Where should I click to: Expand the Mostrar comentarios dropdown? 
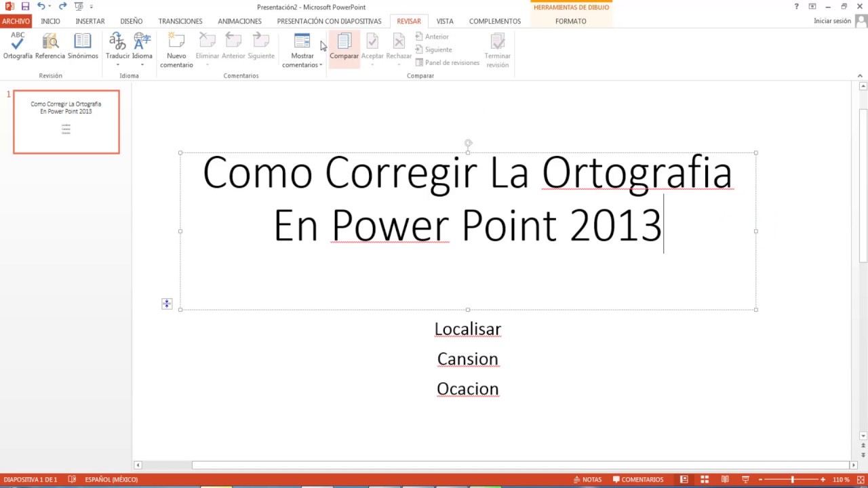tap(321, 65)
